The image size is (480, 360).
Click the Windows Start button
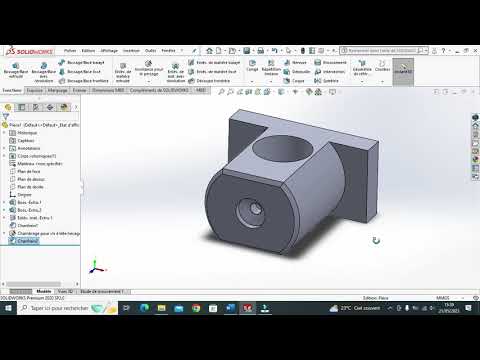pyautogui.click(x=8, y=308)
